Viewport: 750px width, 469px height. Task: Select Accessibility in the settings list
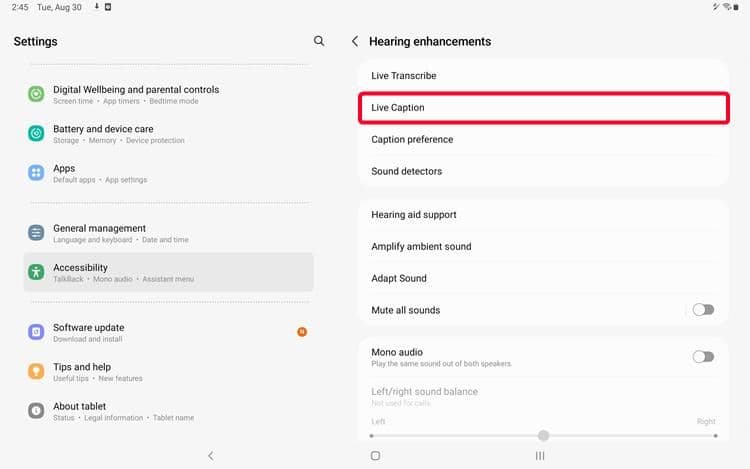(x=168, y=272)
